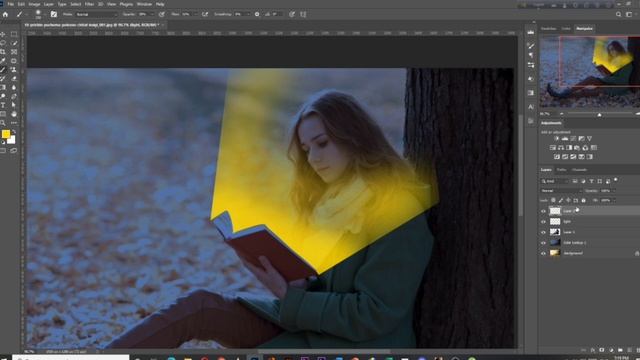Add Vibrance triangle adjustment icon

(x=589, y=139)
